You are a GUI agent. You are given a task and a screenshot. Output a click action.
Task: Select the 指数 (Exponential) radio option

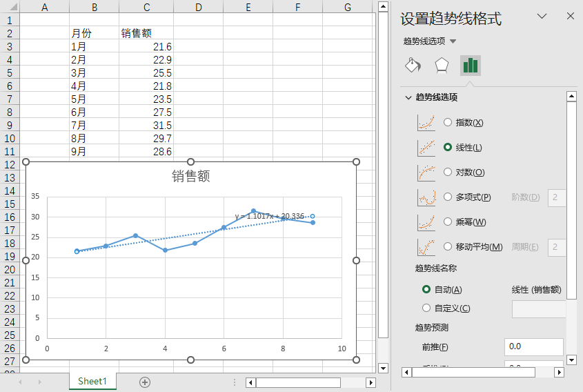point(448,123)
